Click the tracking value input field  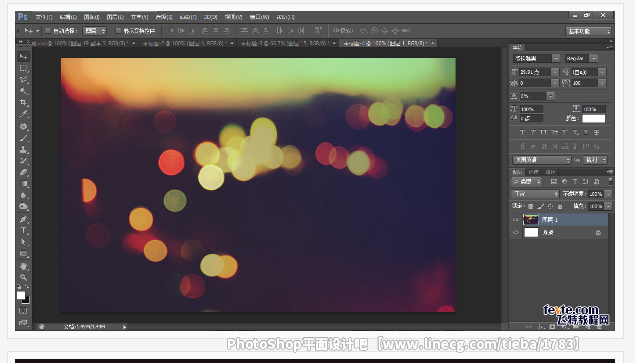[584, 83]
